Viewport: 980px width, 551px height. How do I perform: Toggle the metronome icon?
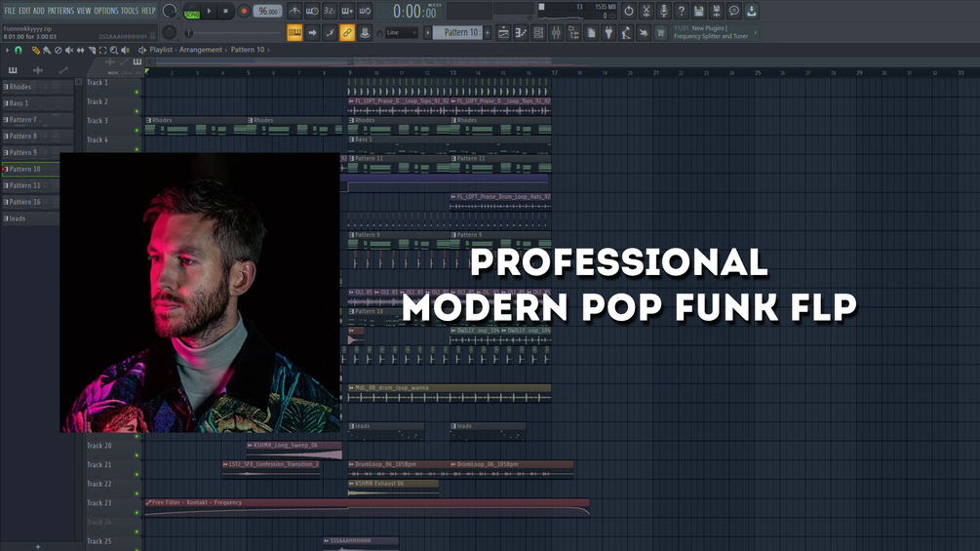click(294, 11)
